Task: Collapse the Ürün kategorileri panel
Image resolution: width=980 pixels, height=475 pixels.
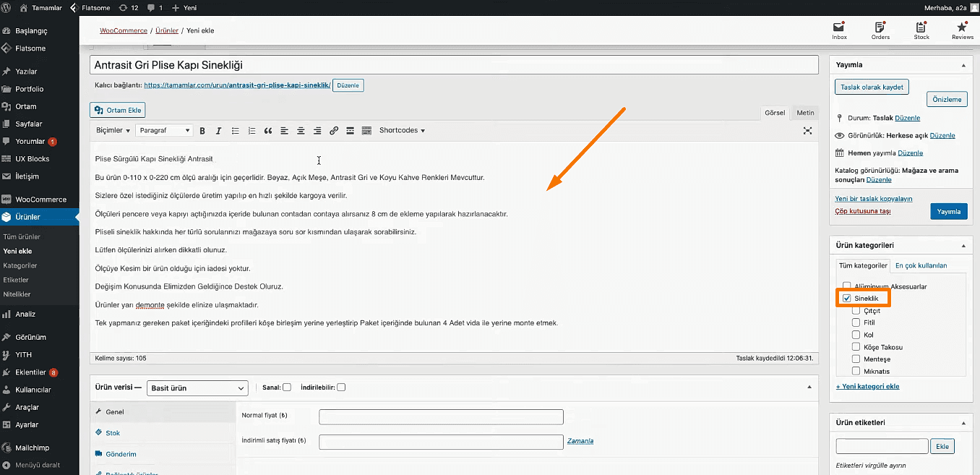Action: (x=963, y=246)
